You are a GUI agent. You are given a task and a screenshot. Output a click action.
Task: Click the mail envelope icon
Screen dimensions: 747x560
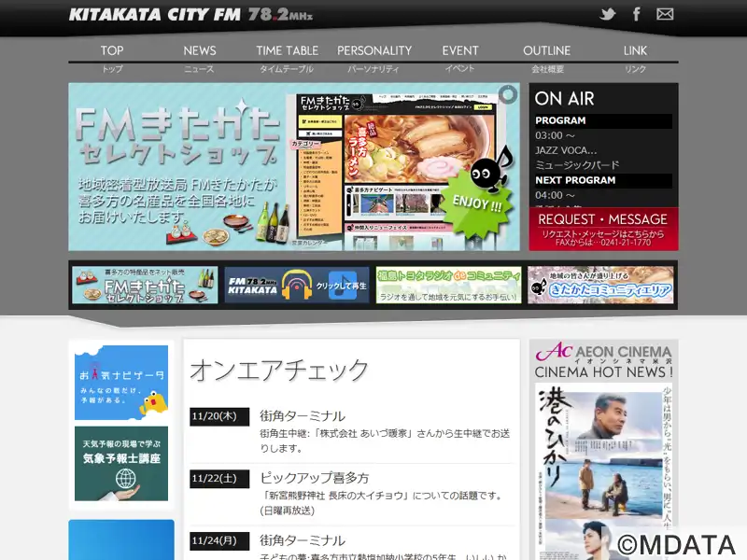(x=665, y=14)
